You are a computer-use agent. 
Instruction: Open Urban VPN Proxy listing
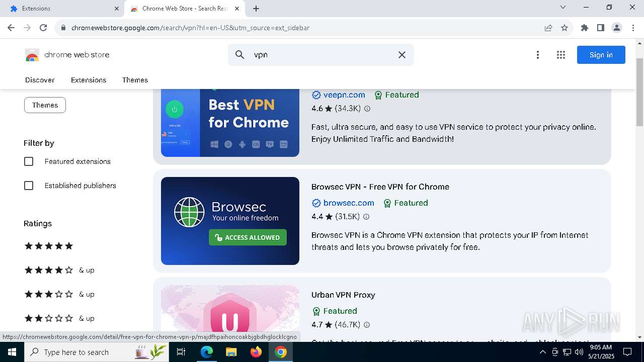point(343,295)
